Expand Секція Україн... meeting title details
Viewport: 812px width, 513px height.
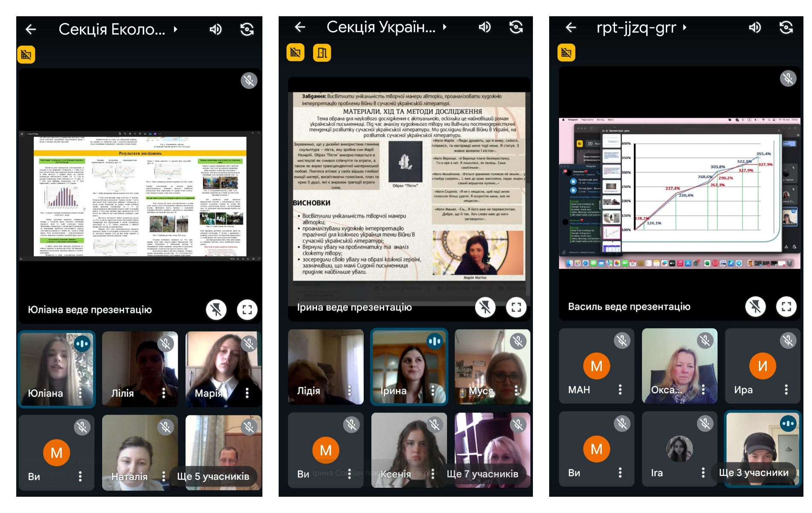pos(444,27)
